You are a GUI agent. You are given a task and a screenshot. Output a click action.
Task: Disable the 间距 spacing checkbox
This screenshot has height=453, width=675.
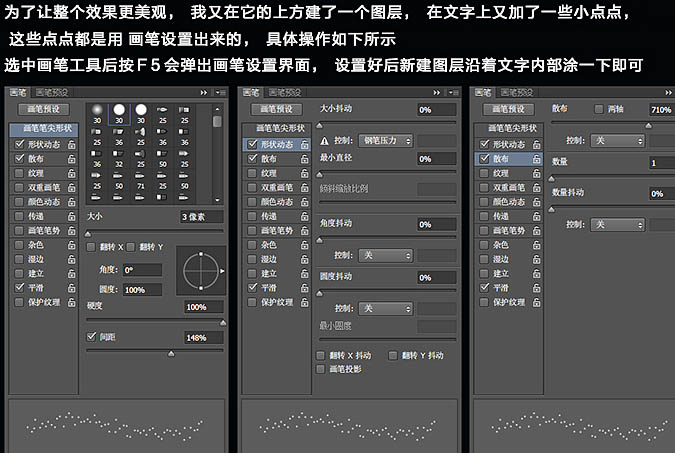[91, 336]
